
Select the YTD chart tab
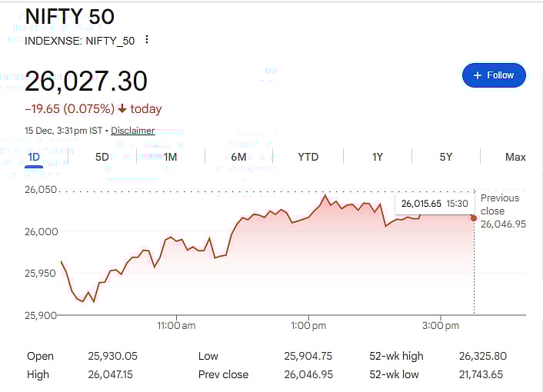[308, 157]
